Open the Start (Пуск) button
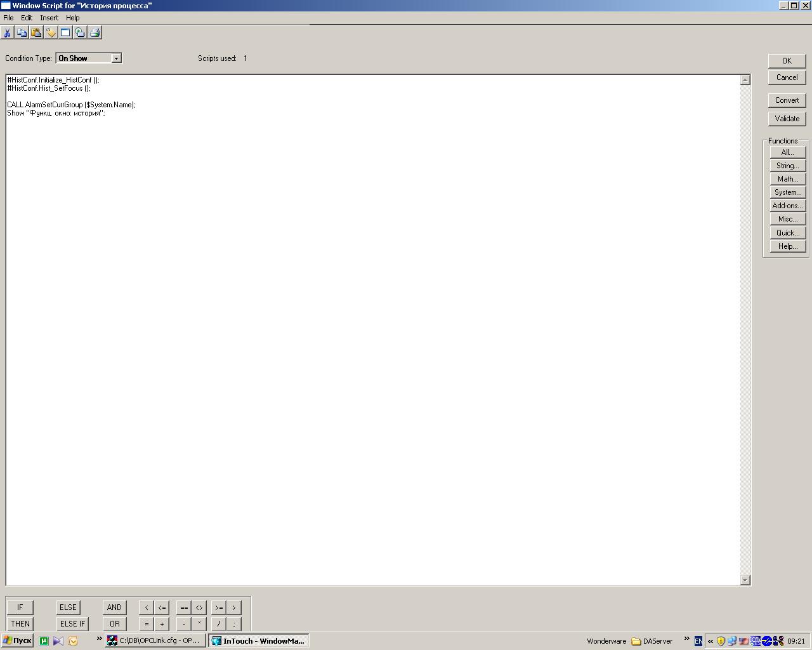The width and height of the screenshot is (812, 650). pos(17,640)
